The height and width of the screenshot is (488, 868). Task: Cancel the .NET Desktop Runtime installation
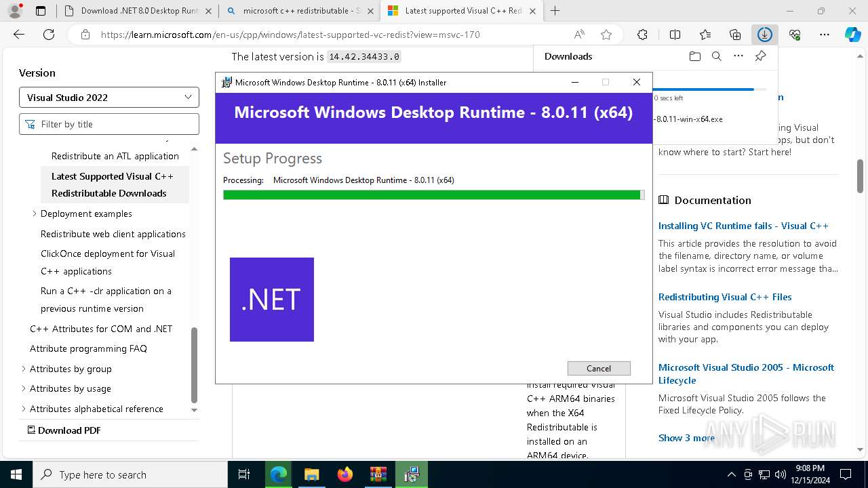pyautogui.click(x=599, y=368)
